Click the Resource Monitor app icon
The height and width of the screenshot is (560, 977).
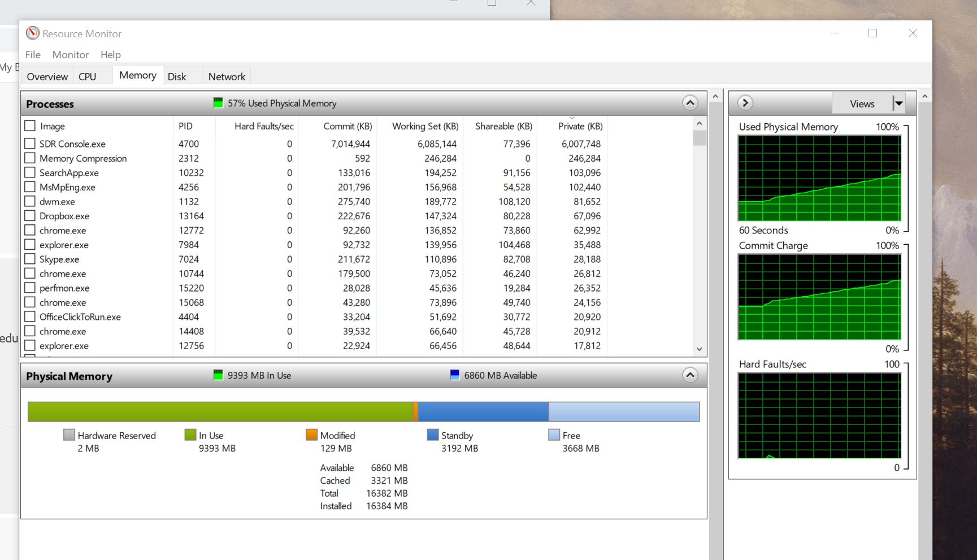(33, 33)
